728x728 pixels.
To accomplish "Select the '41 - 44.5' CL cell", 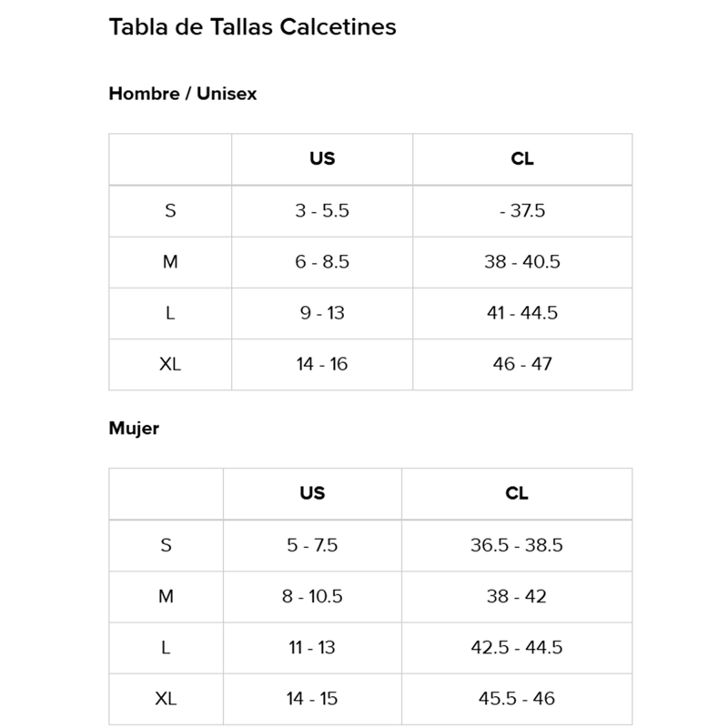I will (x=522, y=313).
